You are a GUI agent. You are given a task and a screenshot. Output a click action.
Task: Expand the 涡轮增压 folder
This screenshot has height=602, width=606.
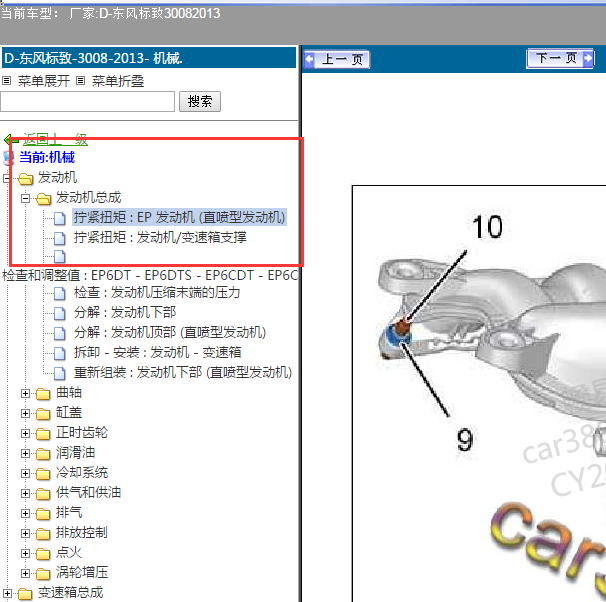click(25, 573)
